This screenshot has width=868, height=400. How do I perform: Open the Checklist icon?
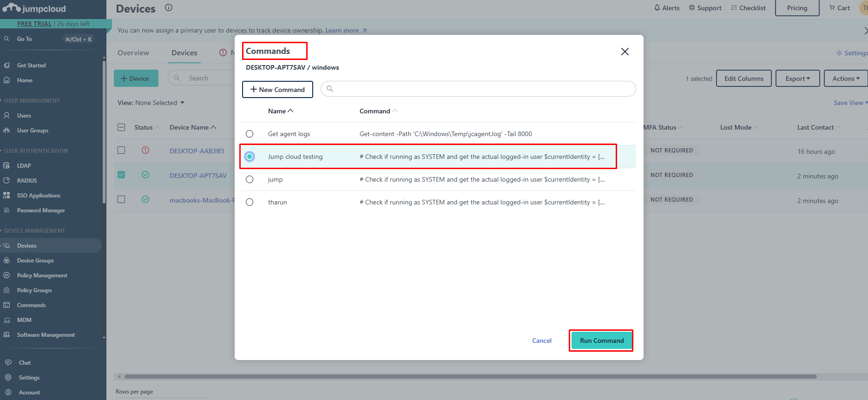coord(734,8)
